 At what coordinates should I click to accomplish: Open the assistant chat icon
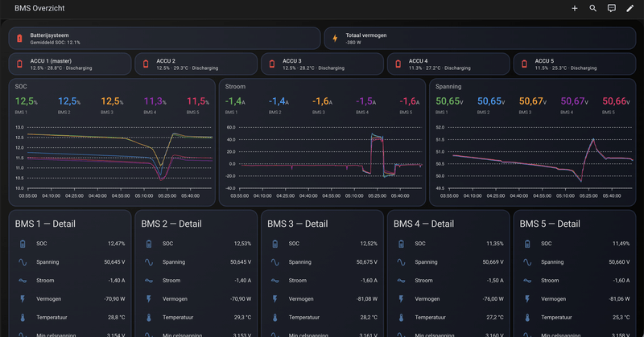point(612,8)
